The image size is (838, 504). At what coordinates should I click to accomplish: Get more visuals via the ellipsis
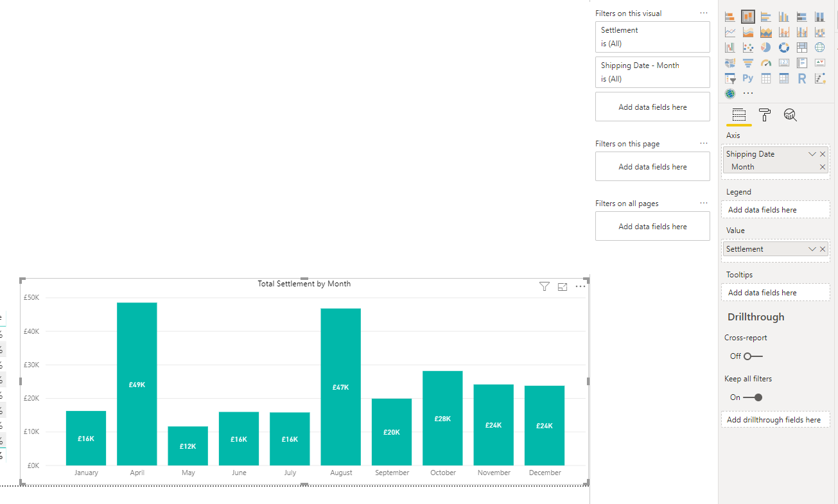[748, 93]
